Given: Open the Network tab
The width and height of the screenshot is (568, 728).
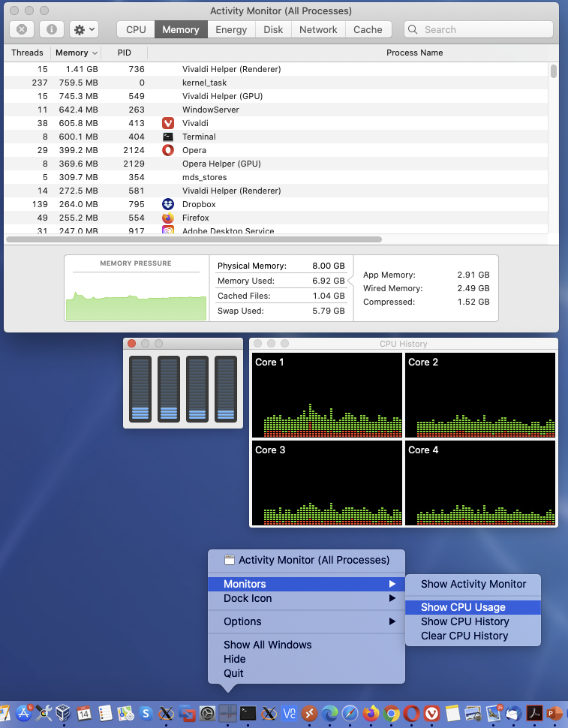Looking at the screenshot, I should pyautogui.click(x=318, y=29).
